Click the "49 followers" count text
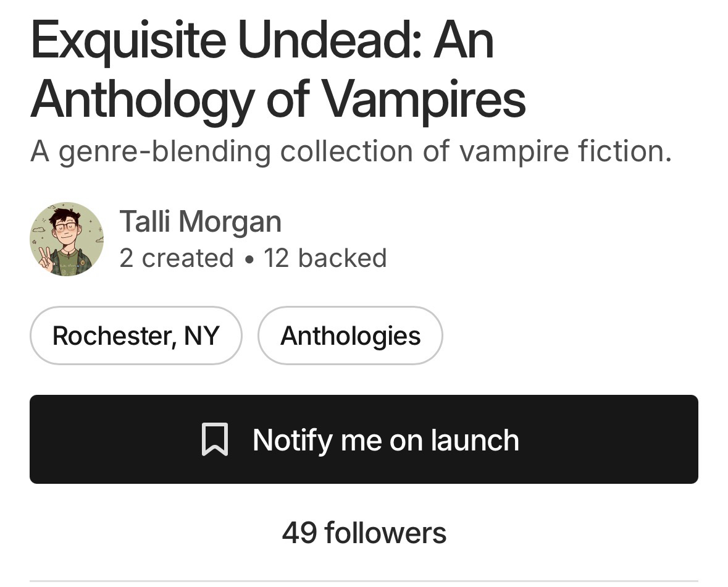The height and width of the screenshot is (587, 728). (x=364, y=533)
